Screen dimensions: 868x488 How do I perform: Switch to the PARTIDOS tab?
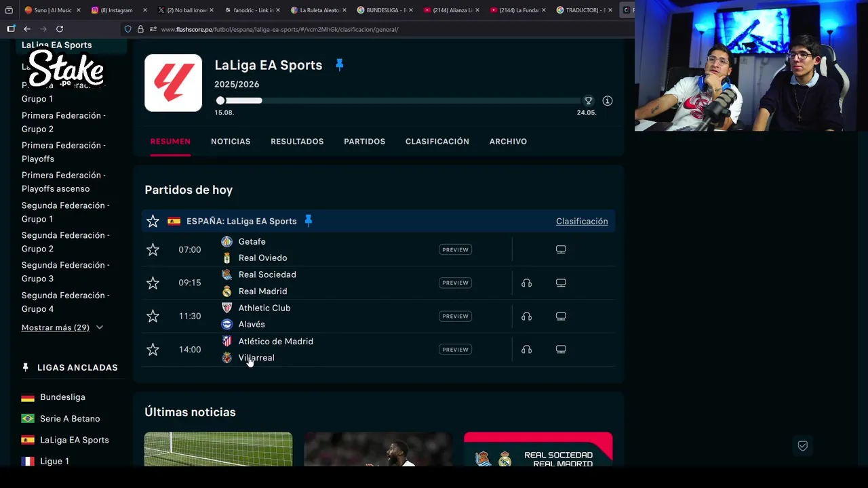point(364,141)
